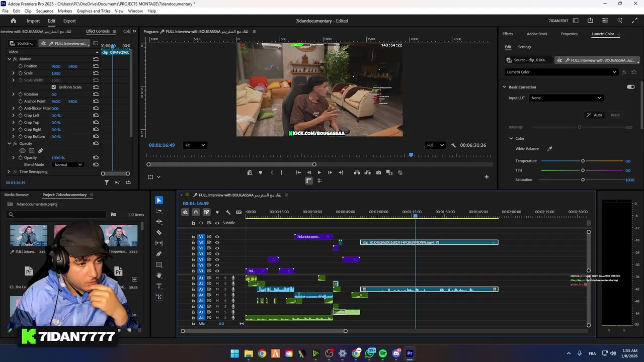
Task: Open the Sequence menu
Action: (x=45, y=11)
